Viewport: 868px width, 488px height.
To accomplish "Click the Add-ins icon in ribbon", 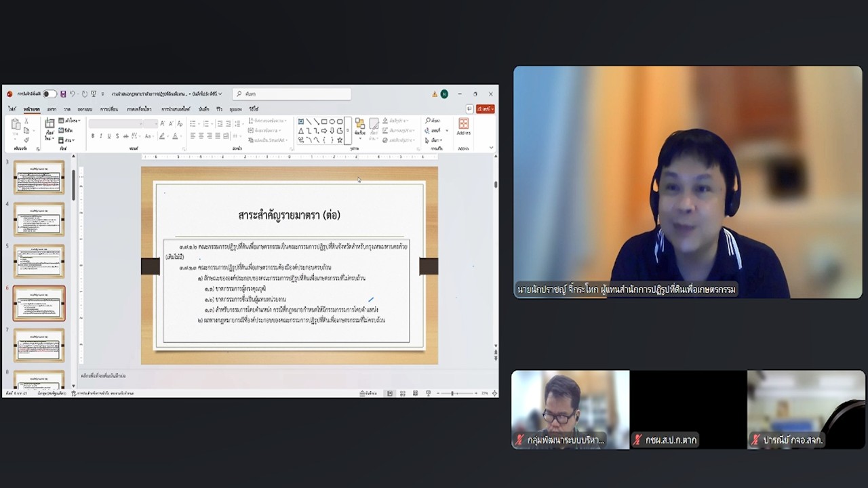I will 463,127.
